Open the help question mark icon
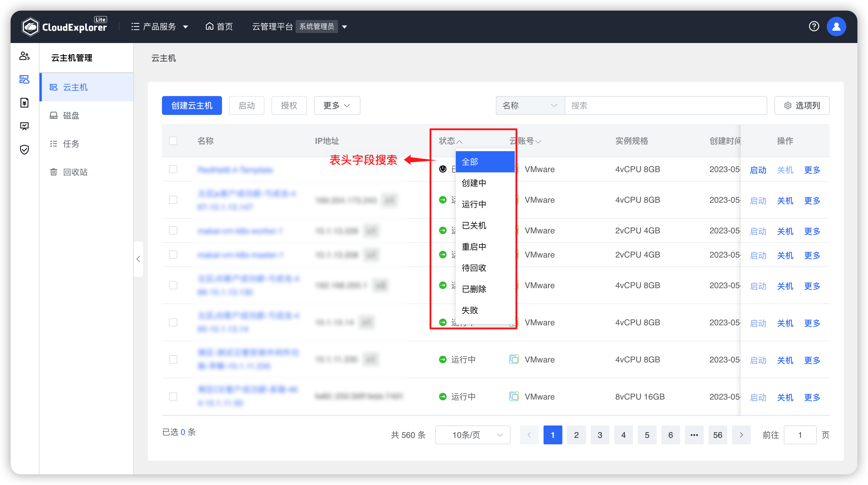This screenshot has width=868, height=485. [814, 26]
